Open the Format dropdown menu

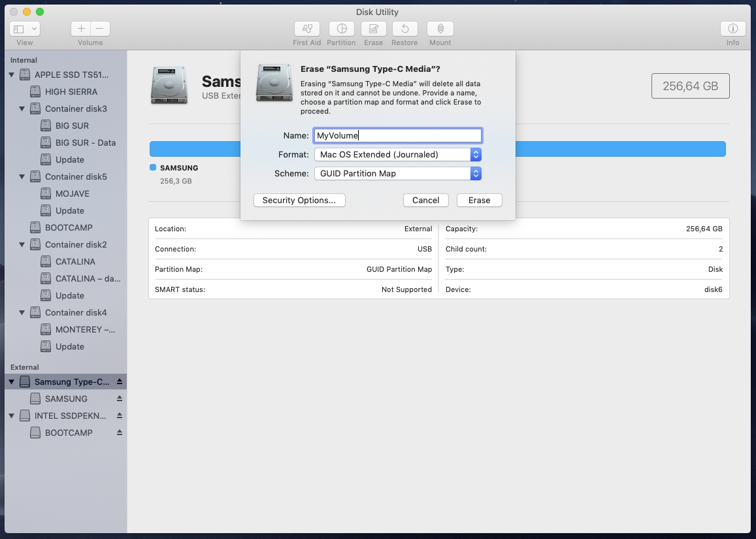(398, 154)
